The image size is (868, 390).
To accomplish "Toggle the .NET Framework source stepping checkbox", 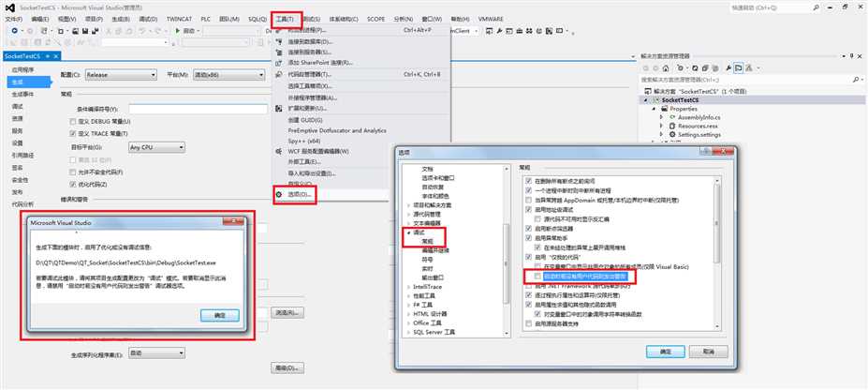I will (529, 286).
